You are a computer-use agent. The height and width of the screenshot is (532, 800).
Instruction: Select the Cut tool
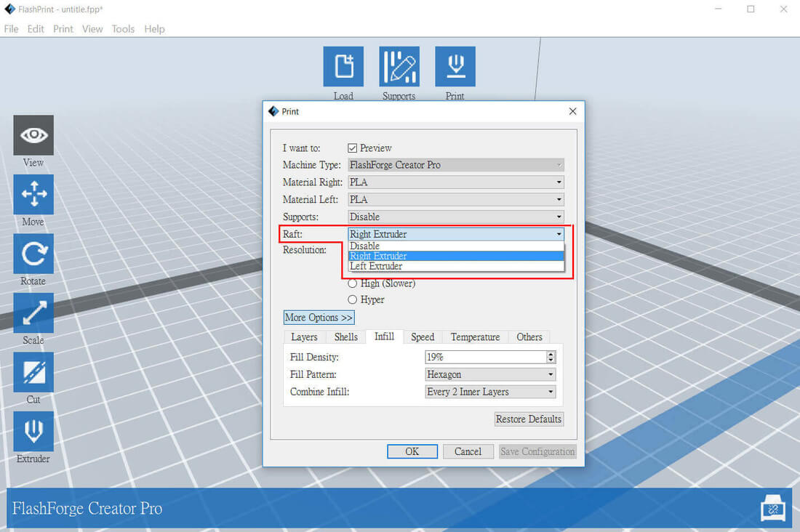(x=33, y=372)
